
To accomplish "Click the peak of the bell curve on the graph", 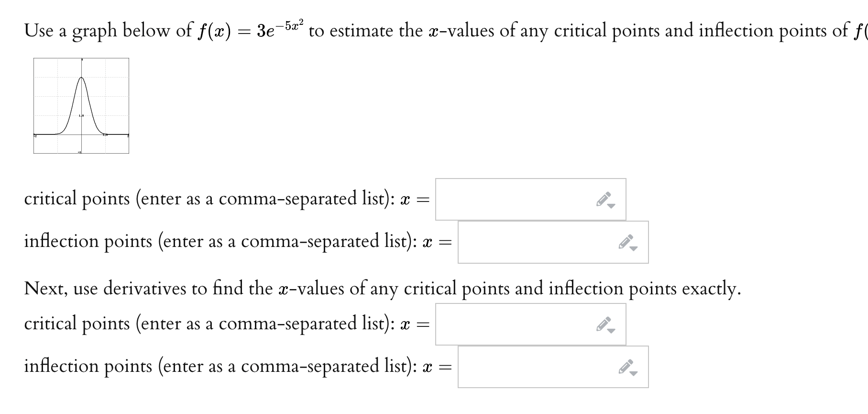I will tap(81, 78).
